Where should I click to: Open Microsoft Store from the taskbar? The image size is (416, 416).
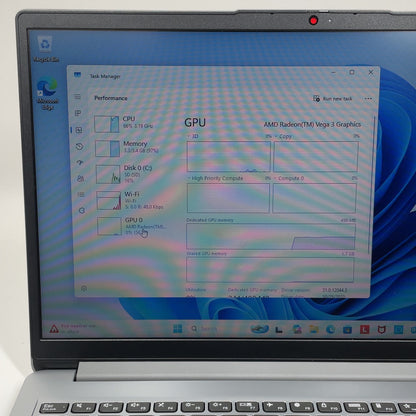pyautogui.click(x=347, y=330)
